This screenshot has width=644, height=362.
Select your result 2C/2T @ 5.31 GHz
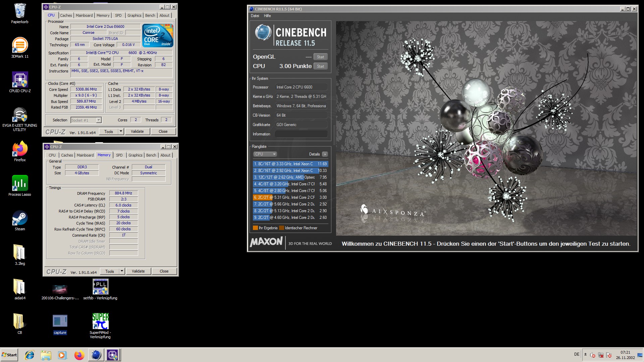click(x=290, y=197)
